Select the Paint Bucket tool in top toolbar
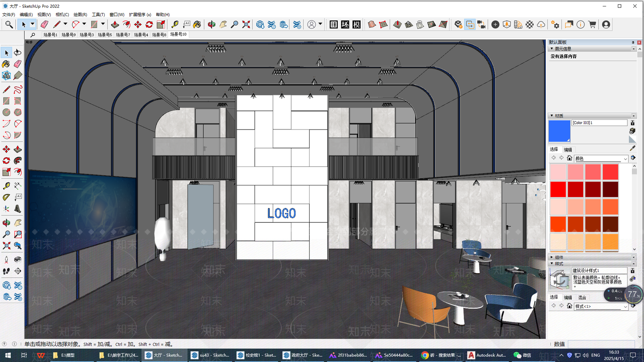This screenshot has height=362, width=644. (197, 25)
